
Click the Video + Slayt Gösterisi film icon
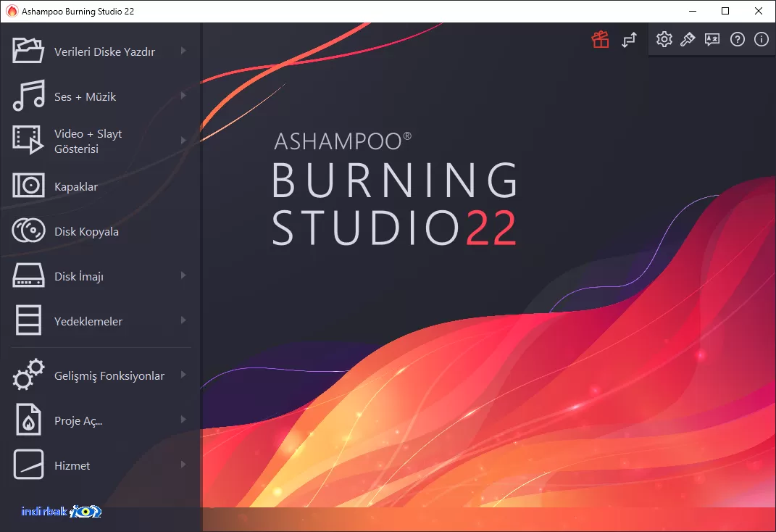(x=28, y=140)
